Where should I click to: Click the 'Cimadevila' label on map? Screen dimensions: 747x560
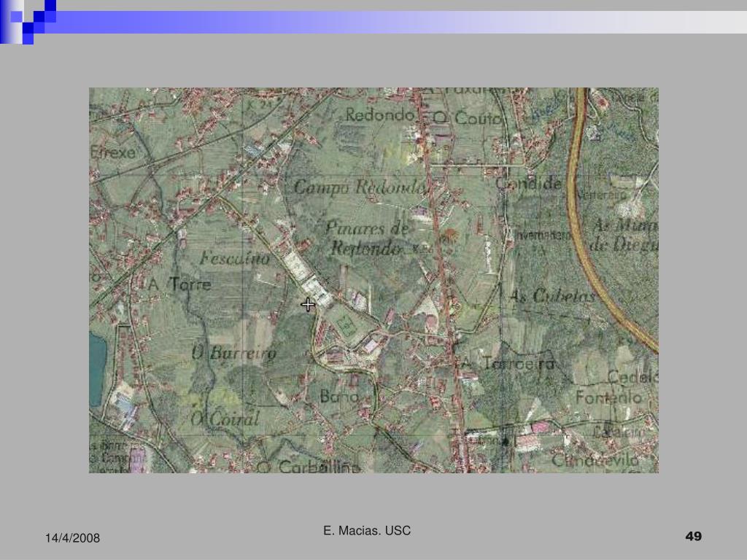click(x=595, y=460)
